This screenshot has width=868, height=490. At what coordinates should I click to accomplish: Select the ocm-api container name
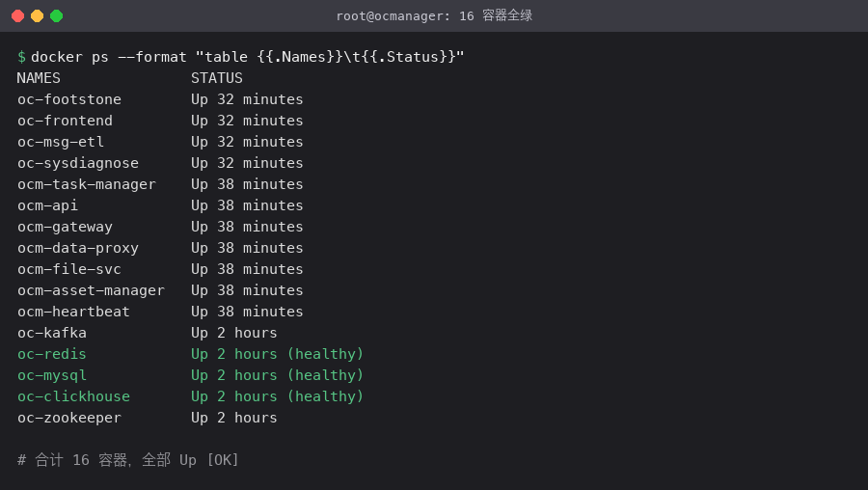tap(47, 205)
